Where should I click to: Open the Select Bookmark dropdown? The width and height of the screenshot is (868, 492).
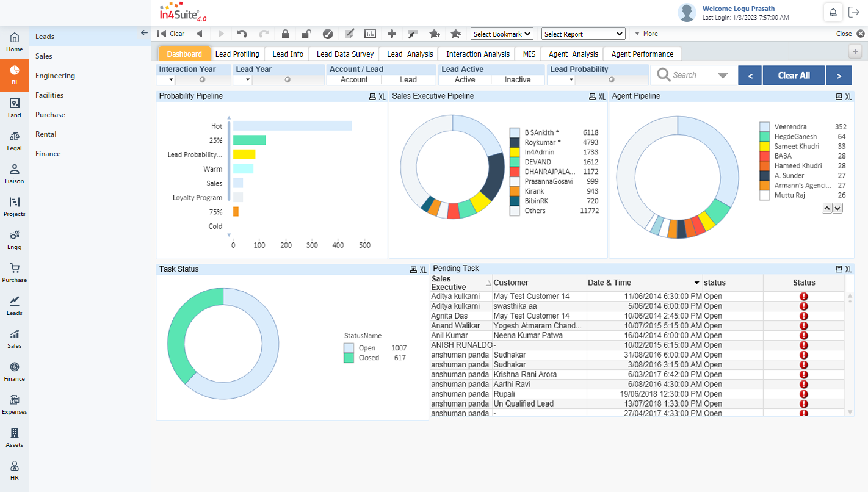point(502,34)
